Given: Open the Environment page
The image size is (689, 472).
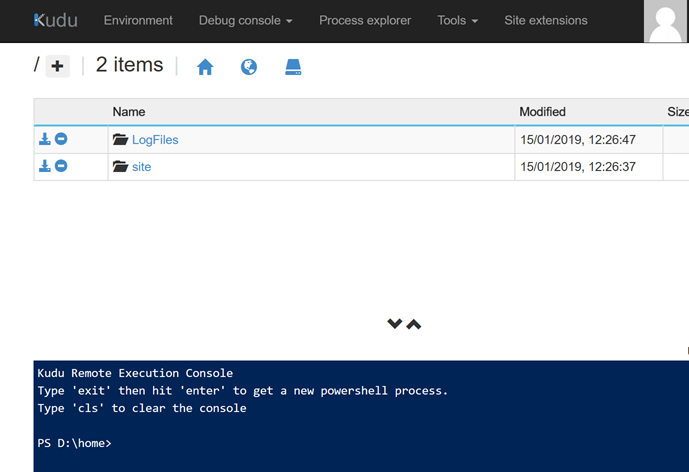Looking at the screenshot, I should pos(138,20).
